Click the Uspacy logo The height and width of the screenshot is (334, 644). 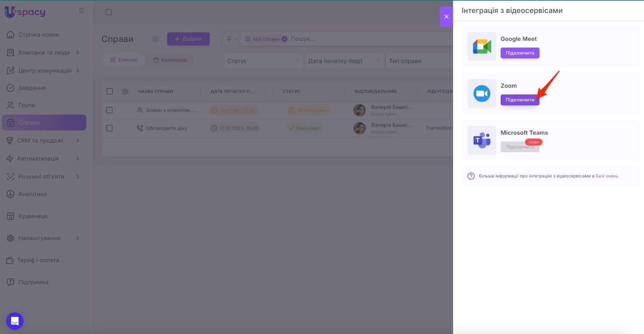pos(25,12)
